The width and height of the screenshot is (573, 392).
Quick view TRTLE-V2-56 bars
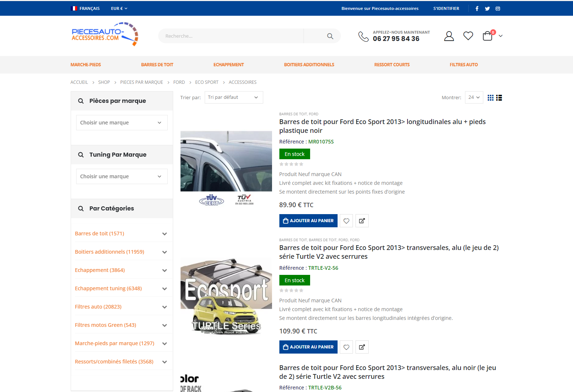[x=362, y=347]
